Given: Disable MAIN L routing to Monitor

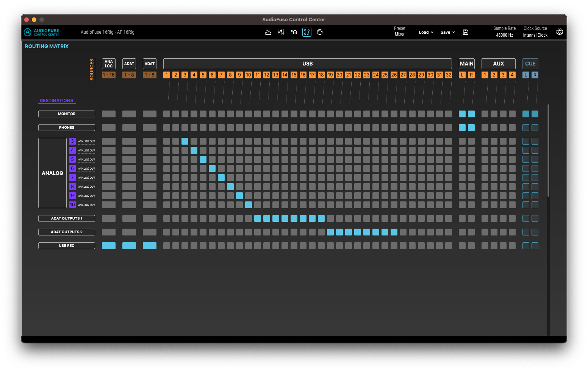Looking at the screenshot, I should pos(462,114).
